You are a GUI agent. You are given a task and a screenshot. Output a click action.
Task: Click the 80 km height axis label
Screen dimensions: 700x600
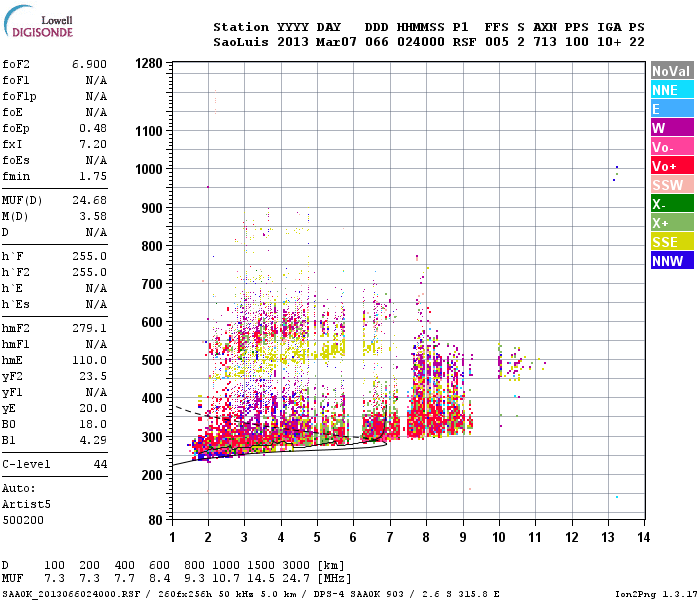155,520
